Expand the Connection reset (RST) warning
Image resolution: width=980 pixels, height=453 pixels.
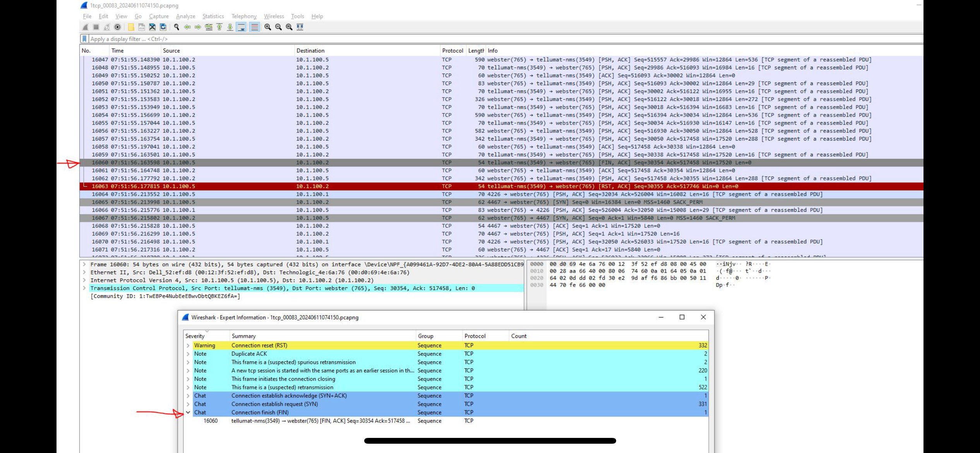coord(188,345)
